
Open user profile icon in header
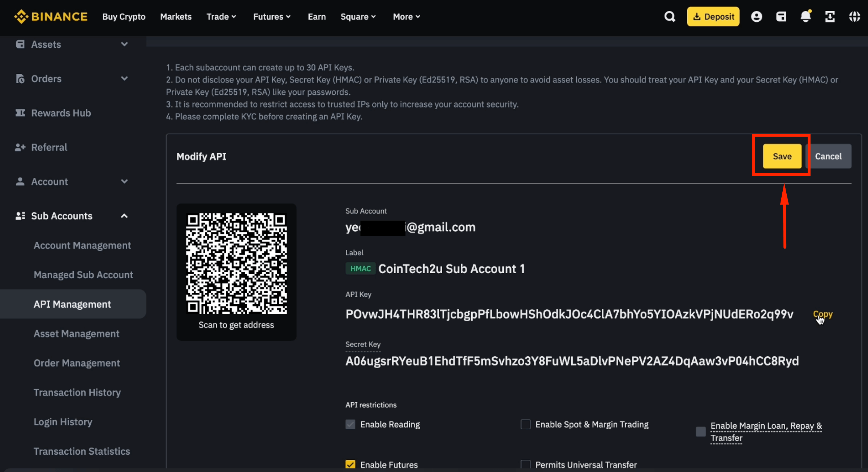coord(756,17)
